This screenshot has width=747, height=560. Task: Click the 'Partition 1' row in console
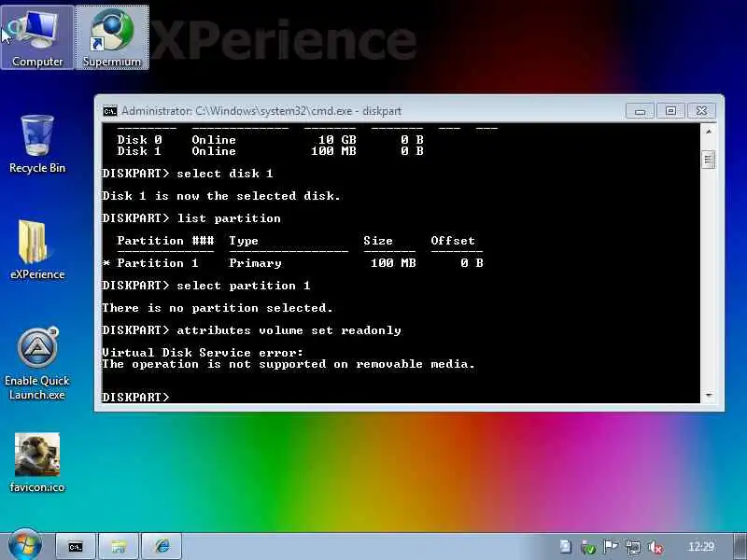coord(293,263)
